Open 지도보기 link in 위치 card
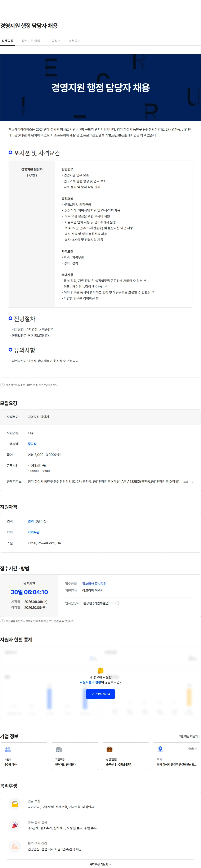201x868 pixels. coord(192,748)
